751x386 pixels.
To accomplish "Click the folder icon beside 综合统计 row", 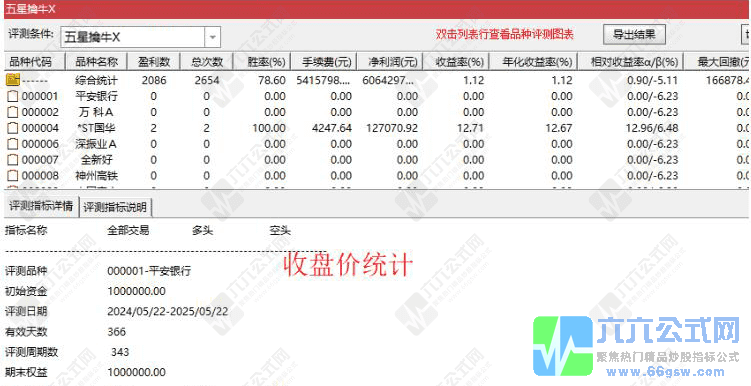I will coord(12,80).
